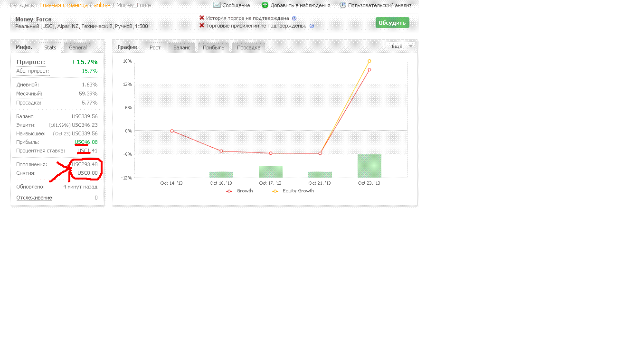This screenshot has height=350, width=644.
Task: Toggle the Growth legend series
Action: pyautogui.click(x=240, y=191)
